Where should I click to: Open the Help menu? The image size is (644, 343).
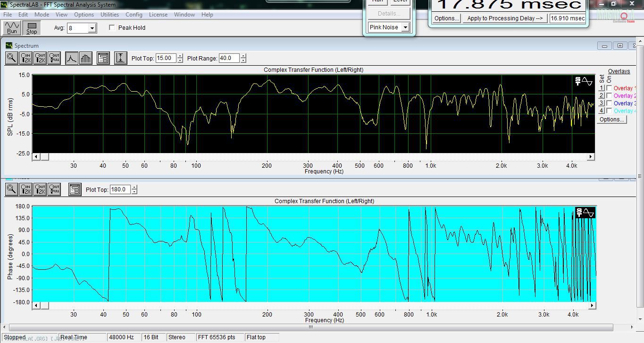tap(208, 15)
